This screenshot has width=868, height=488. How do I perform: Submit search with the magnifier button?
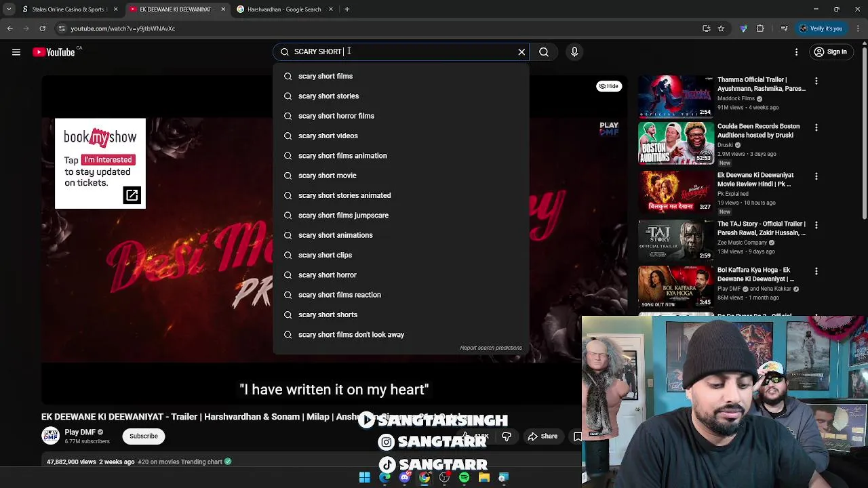(544, 52)
